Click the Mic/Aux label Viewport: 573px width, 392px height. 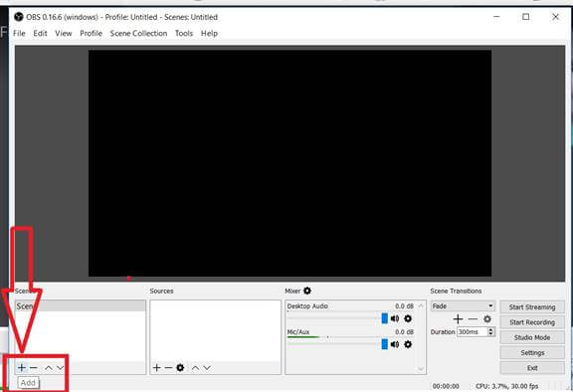[x=298, y=332]
